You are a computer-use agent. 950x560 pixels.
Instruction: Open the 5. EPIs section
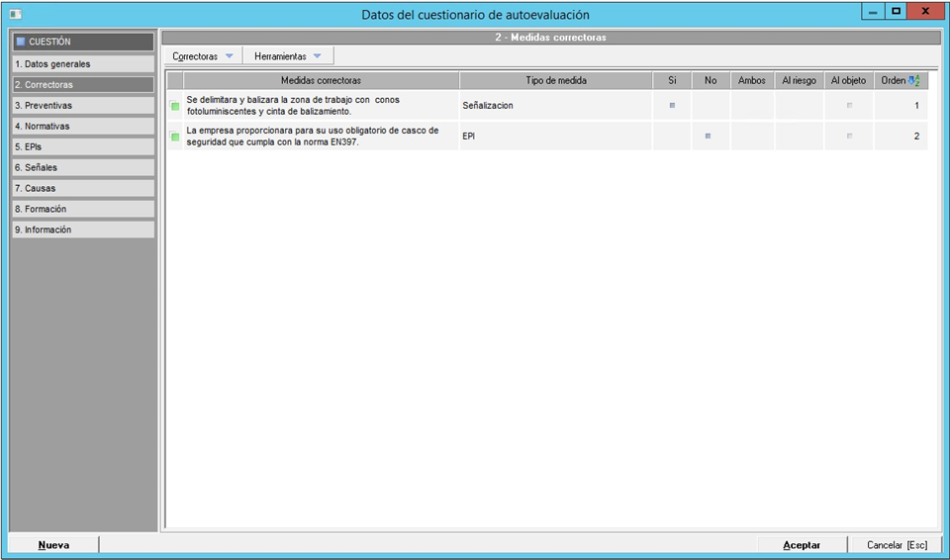pyautogui.click(x=83, y=146)
